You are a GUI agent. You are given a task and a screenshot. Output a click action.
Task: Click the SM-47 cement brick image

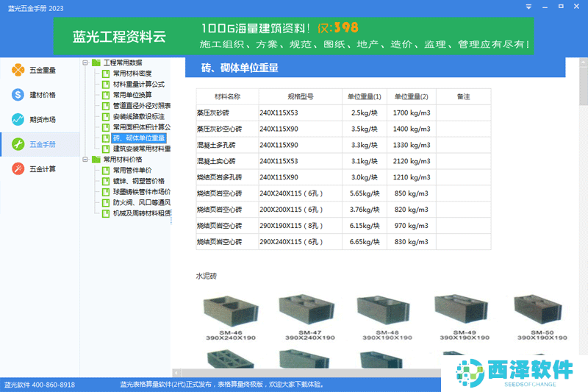point(306,309)
